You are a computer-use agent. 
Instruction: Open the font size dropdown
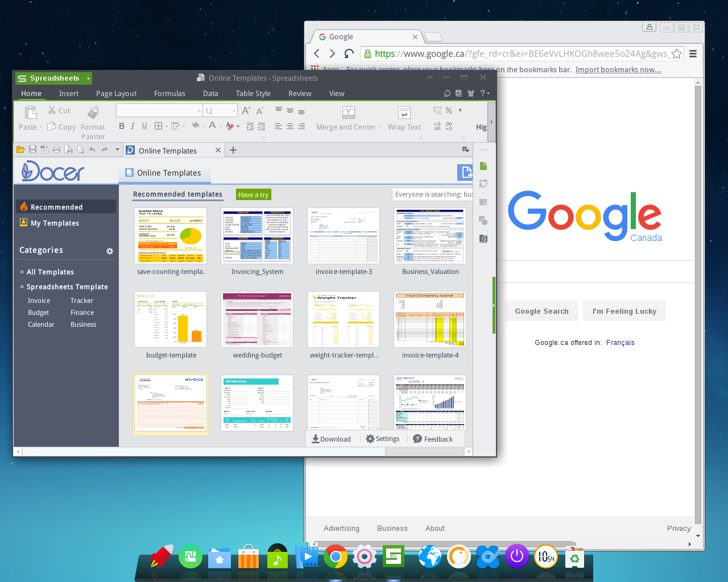point(234,111)
